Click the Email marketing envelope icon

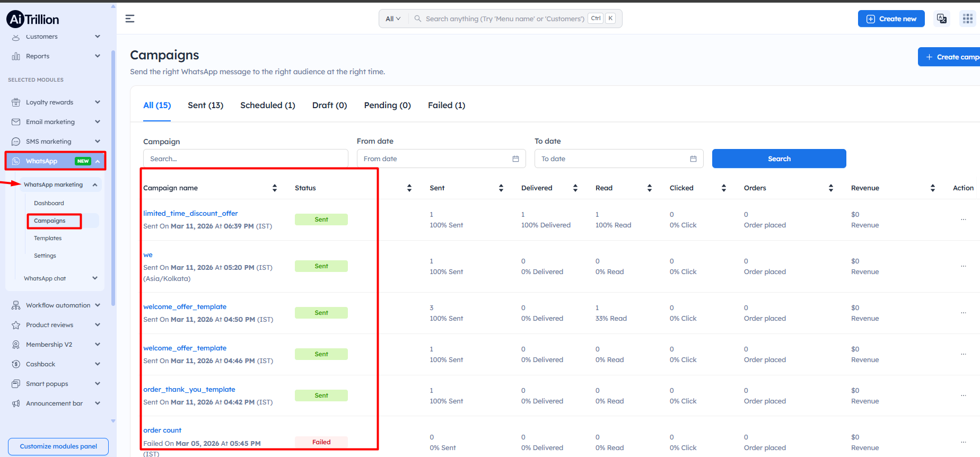[16, 122]
